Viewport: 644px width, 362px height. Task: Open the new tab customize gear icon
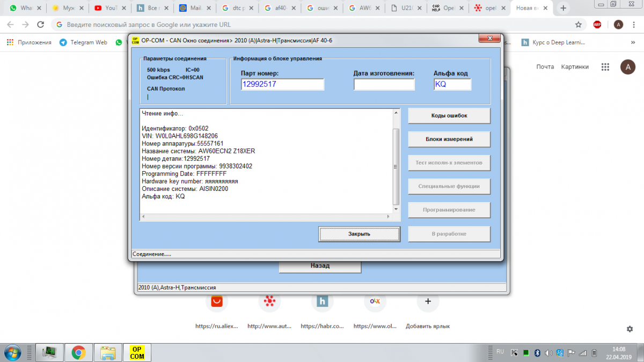[630, 329]
